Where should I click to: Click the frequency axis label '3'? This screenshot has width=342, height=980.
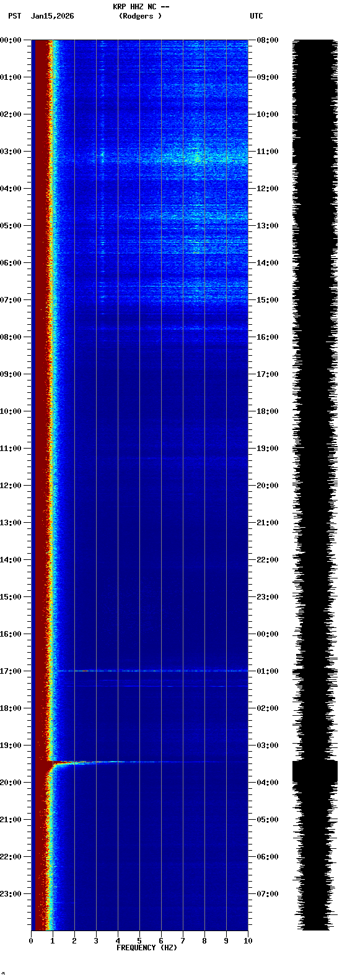tap(96, 941)
